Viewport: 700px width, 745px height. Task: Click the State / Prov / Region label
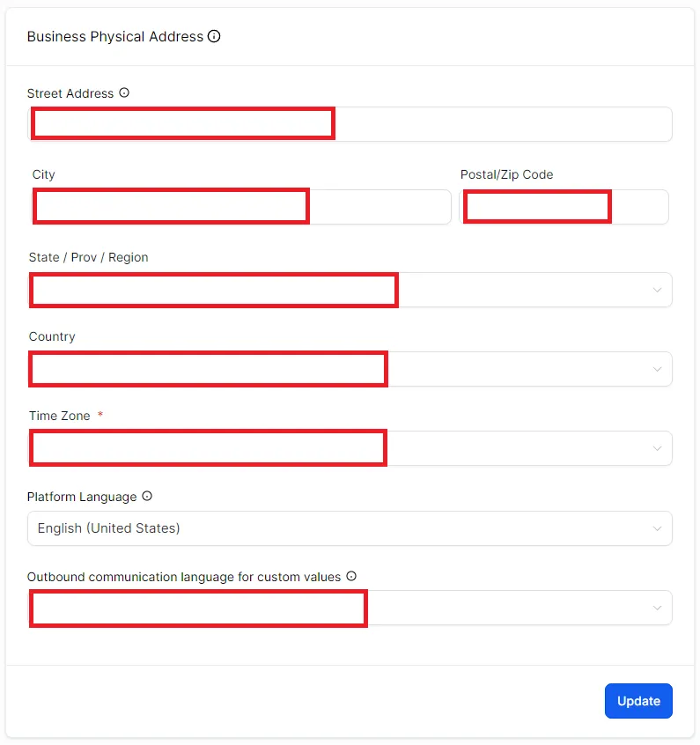[x=88, y=257]
